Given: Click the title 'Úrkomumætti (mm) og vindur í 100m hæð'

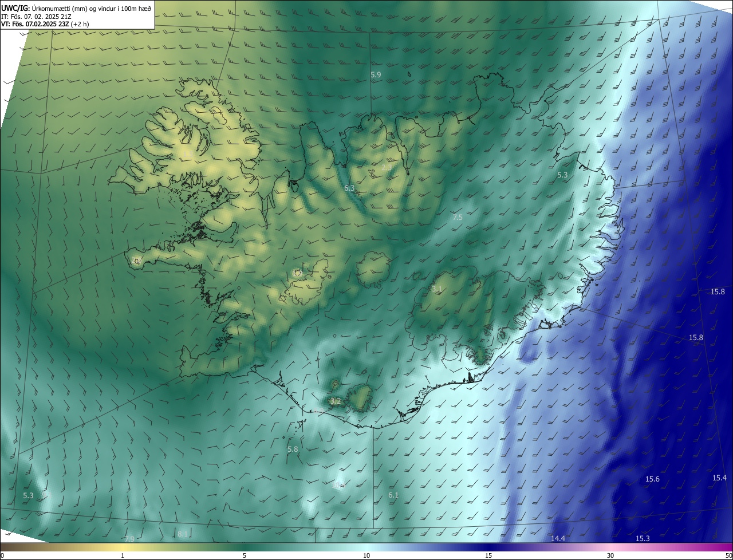Looking at the screenshot, I should pos(91,7).
